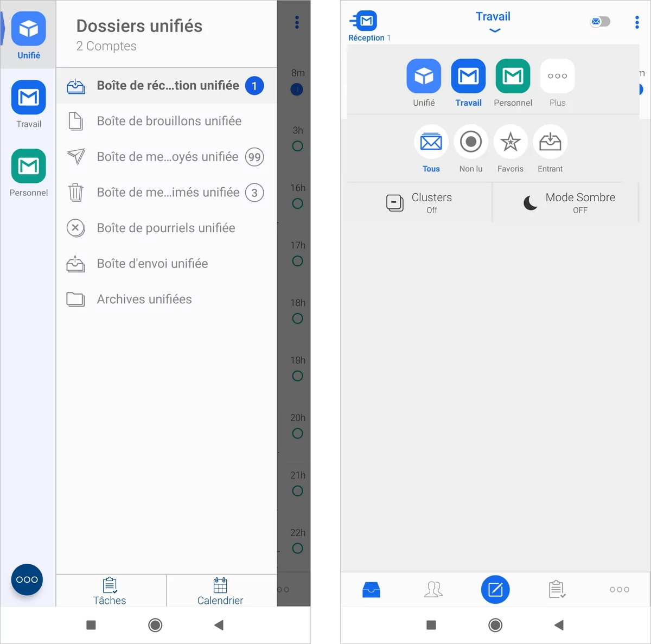Click the paper plane sent icon

76,157
